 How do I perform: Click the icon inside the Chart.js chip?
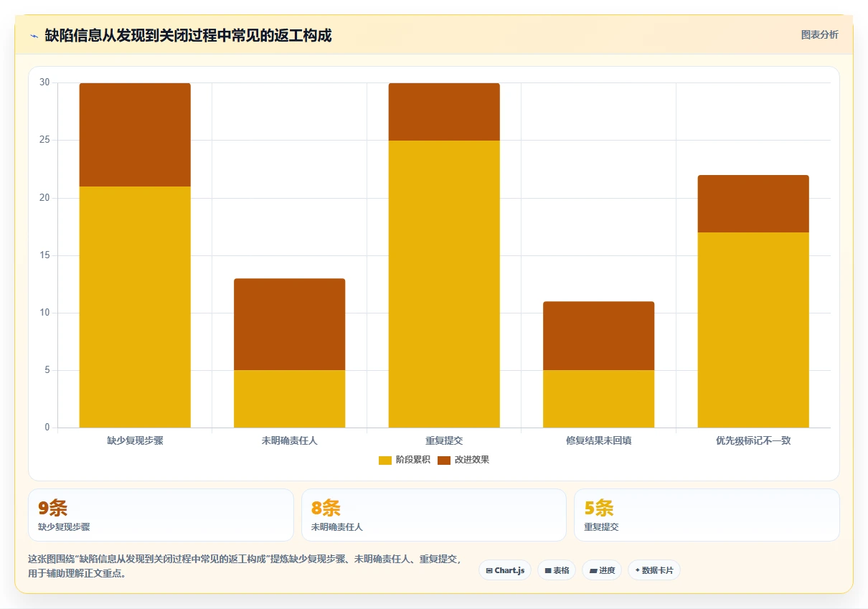[x=489, y=571]
